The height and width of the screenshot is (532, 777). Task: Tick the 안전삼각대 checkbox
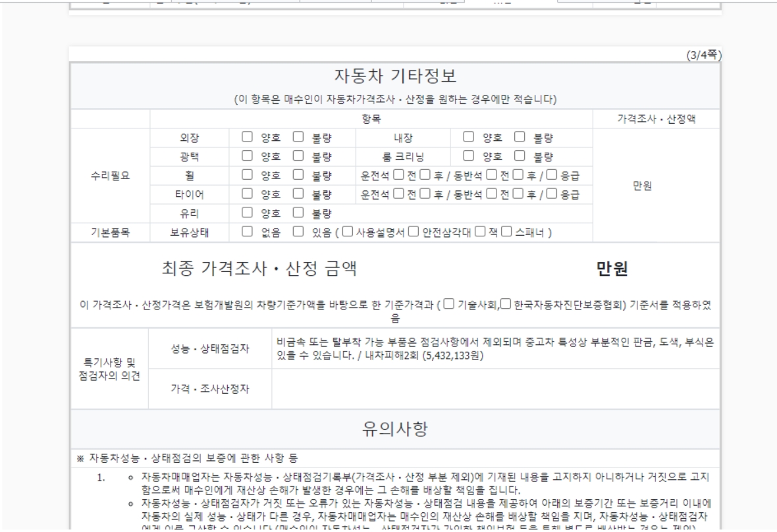[413, 232]
